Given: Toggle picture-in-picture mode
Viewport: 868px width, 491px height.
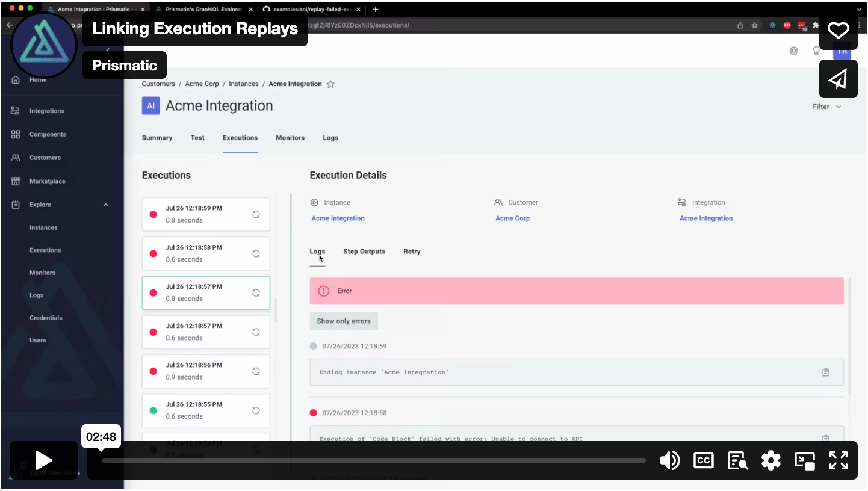Looking at the screenshot, I should (805, 461).
